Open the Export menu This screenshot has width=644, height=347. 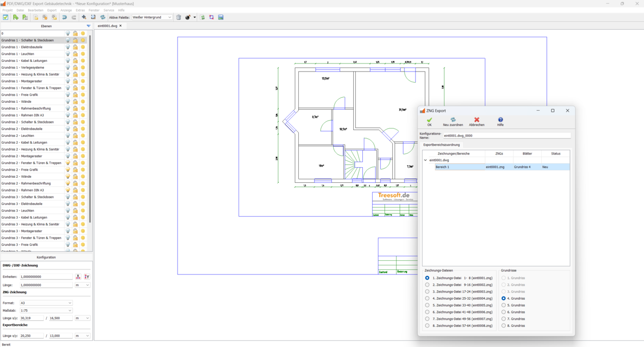tap(51, 10)
